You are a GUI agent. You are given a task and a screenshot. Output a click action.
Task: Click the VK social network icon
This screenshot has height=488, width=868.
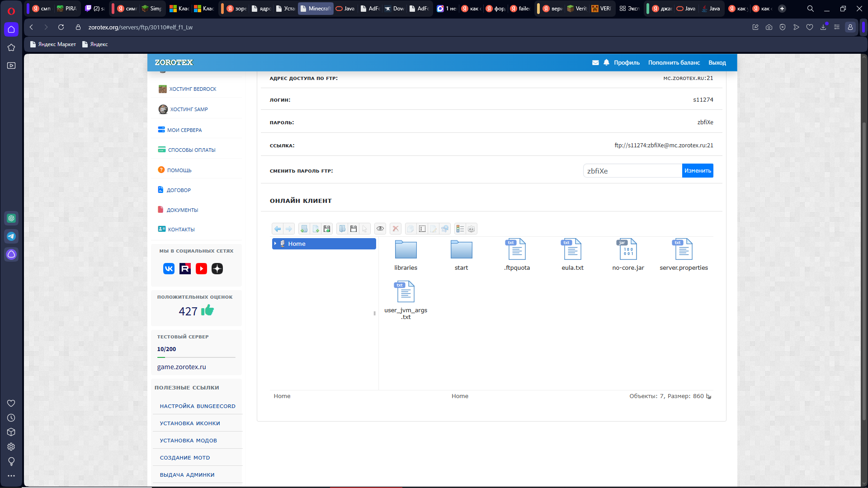[169, 269]
